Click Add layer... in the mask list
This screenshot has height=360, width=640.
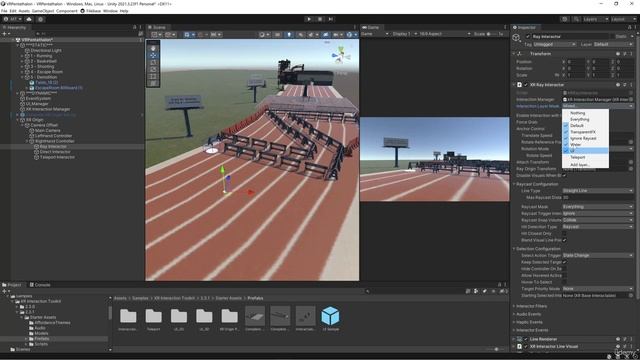(x=585, y=165)
